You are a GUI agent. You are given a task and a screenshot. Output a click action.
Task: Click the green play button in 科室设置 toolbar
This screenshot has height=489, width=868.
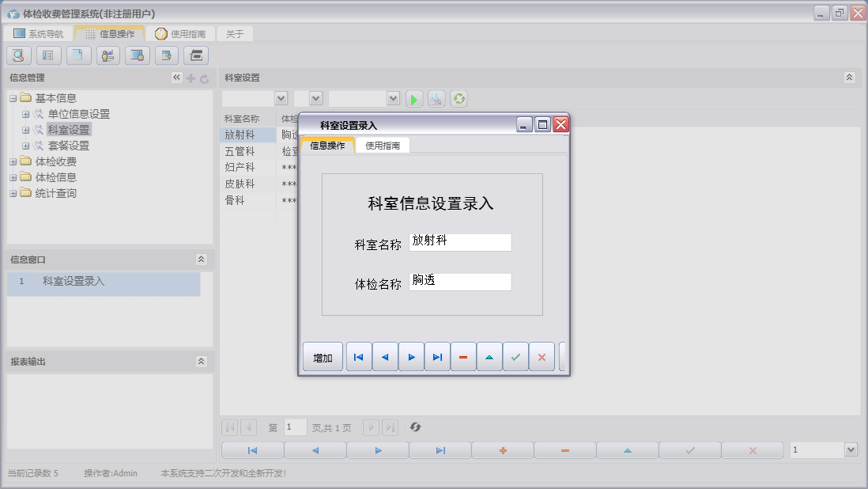[x=414, y=99]
